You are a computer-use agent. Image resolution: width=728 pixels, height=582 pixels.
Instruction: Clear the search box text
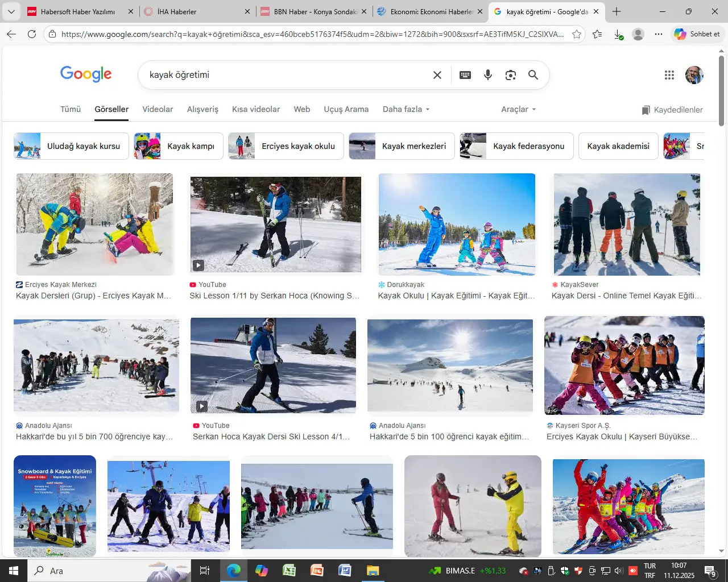437,75
